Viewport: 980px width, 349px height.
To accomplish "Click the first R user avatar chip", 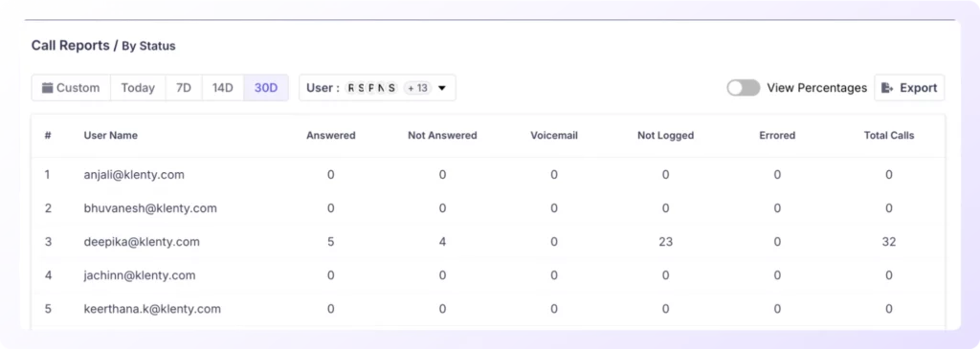I will point(351,88).
